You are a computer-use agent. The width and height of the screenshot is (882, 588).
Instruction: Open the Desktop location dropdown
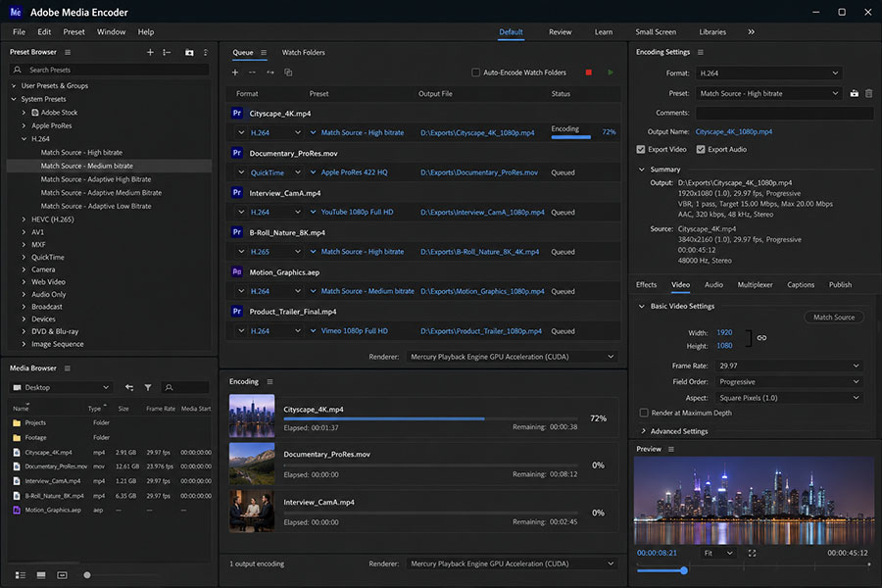[x=62, y=387]
